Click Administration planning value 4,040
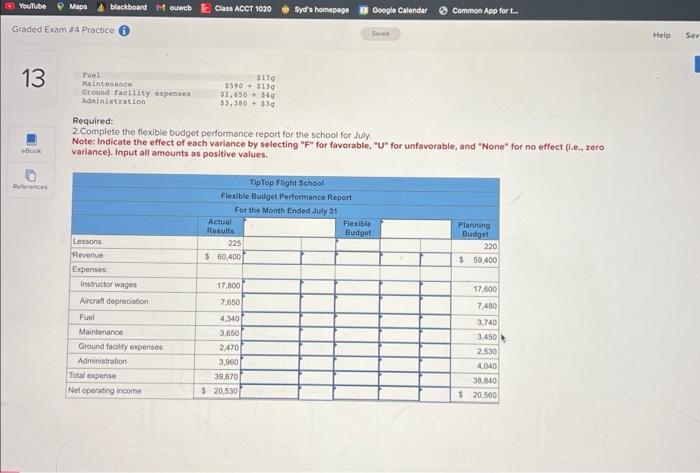Image resolution: width=700 pixels, height=473 pixels. click(x=487, y=366)
